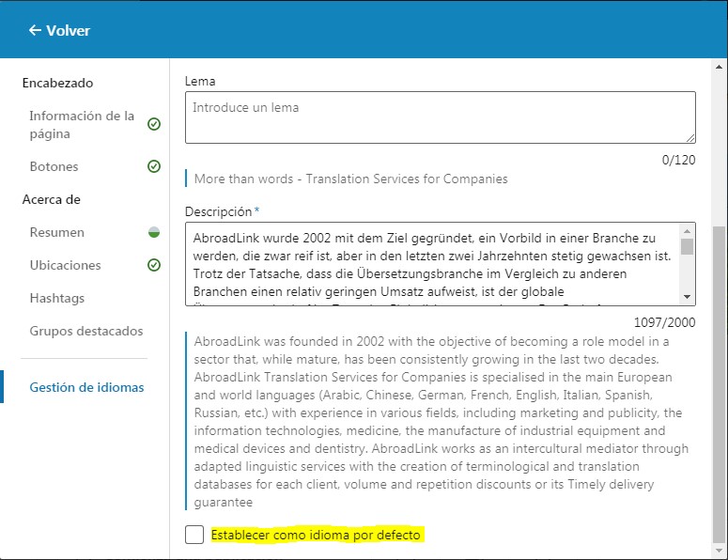Click into the Descripción text area

tap(433, 264)
